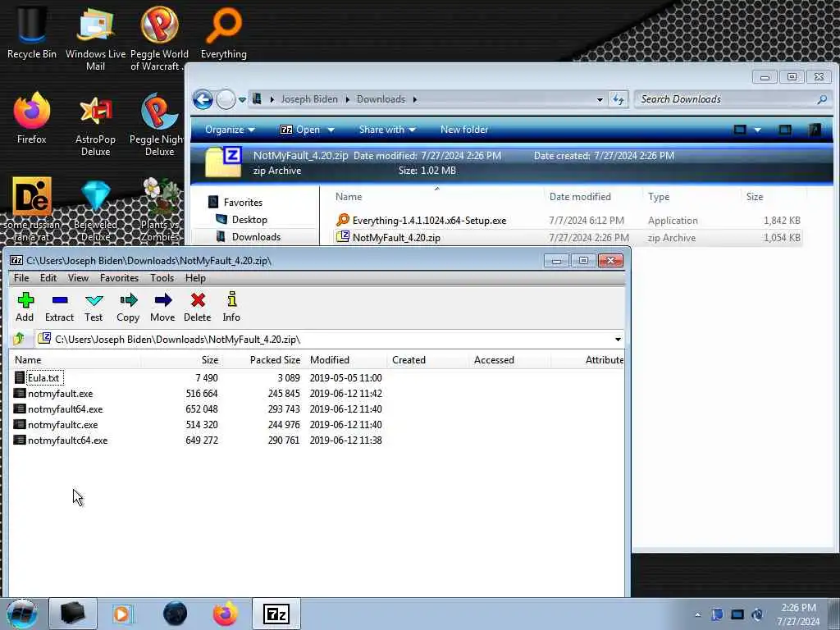
Task: Go up one folder level in 7-Zip
Action: (20, 339)
